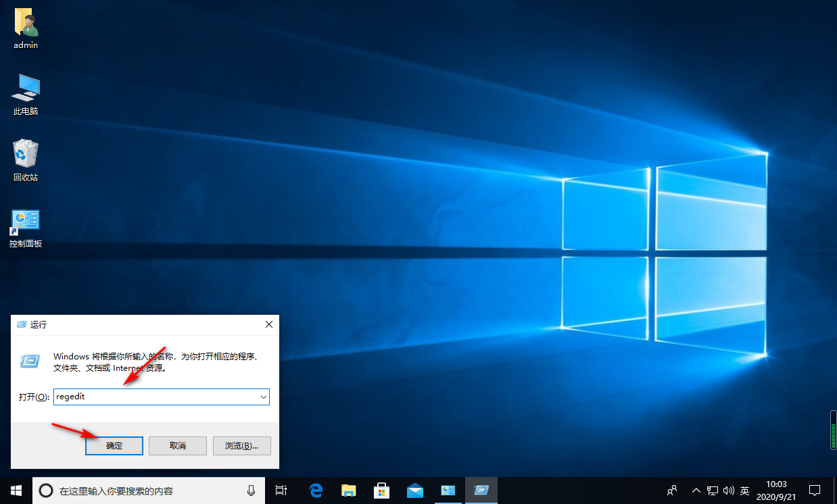Select the 此电脑 (This PC) desktop icon
837x504 pixels.
coord(26,89)
